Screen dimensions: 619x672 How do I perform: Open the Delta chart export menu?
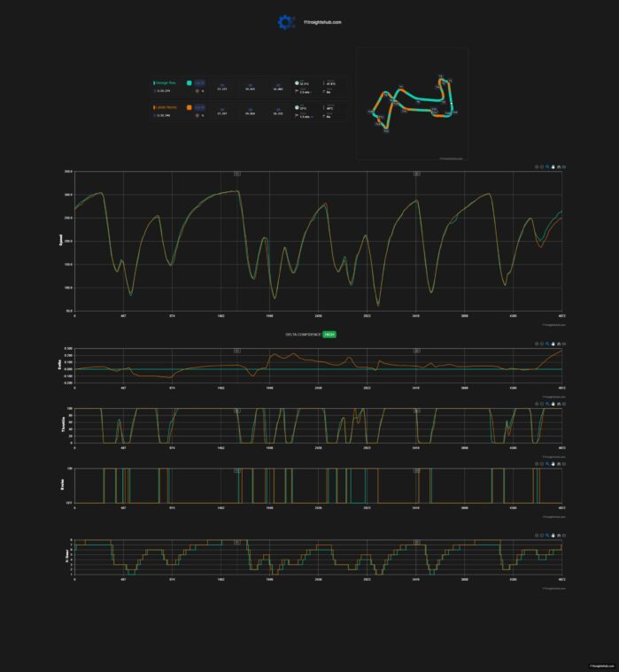pyautogui.click(x=564, y=344)
